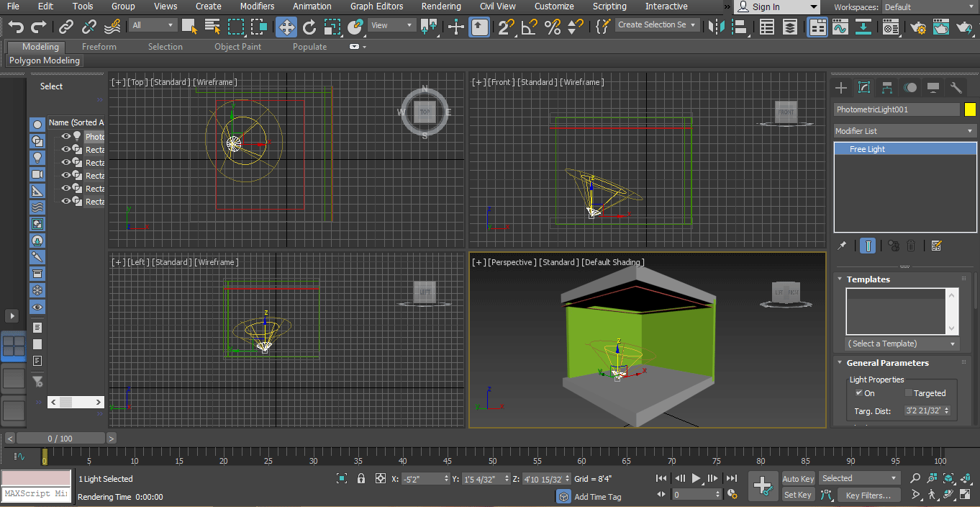Open the Workspaces Default dropdown
Screen dimensions: 980x507
pyautogui.click(x=928, y=7)
